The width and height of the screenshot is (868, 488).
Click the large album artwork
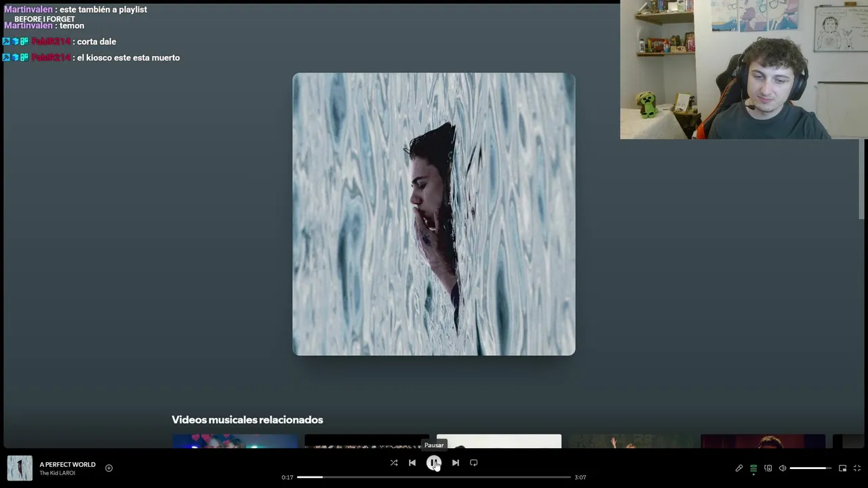(434, 214)
